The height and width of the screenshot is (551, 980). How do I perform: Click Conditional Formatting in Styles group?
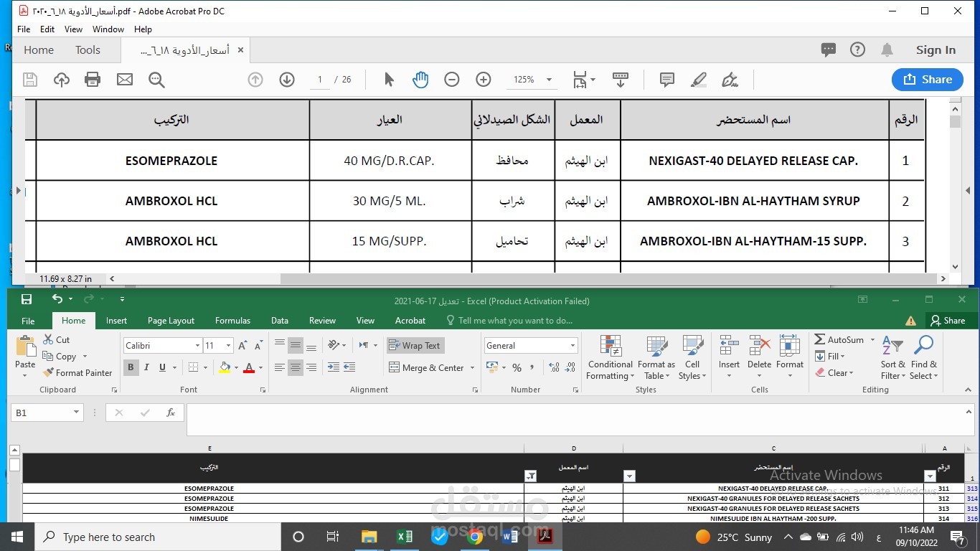[x=610, y=358]
